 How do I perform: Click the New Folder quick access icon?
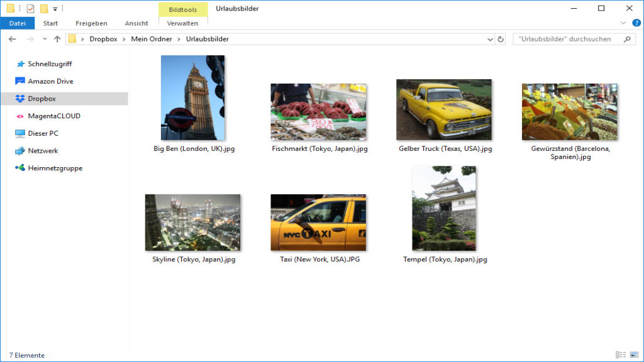(x=43, y=8)
